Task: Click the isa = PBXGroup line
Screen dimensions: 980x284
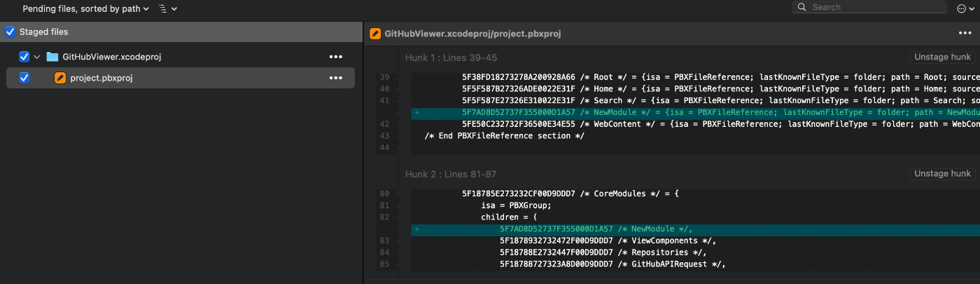Action: [517, 205]
